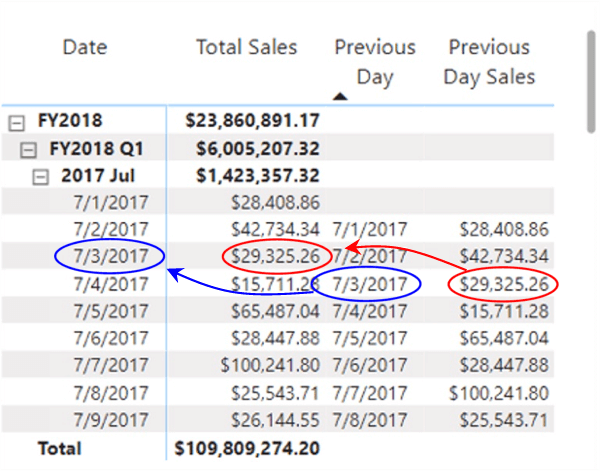Click the FY2018 total $23,860,891.17 cell

[x=252, y=121]
